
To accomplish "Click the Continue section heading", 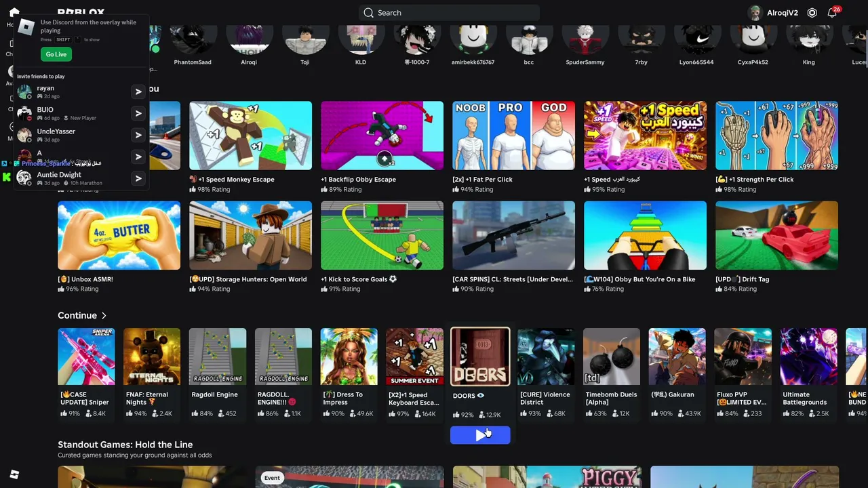I will point(77,316).
